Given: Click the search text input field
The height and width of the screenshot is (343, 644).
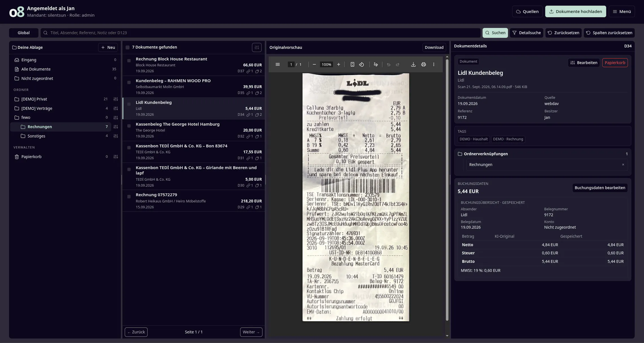Looking at the screenshot, I should [260, 33].
